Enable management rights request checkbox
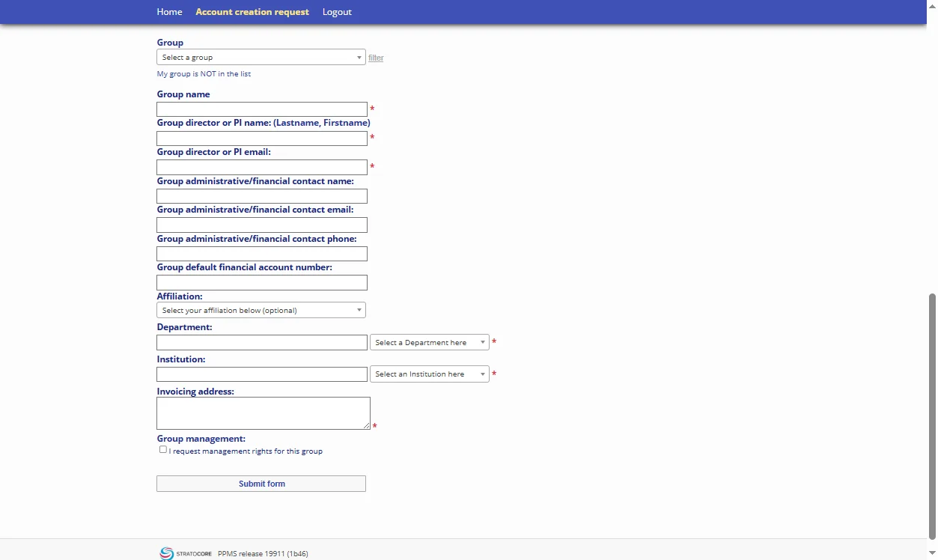The height and width of the screenshot is (560, 938). point(163,450)
